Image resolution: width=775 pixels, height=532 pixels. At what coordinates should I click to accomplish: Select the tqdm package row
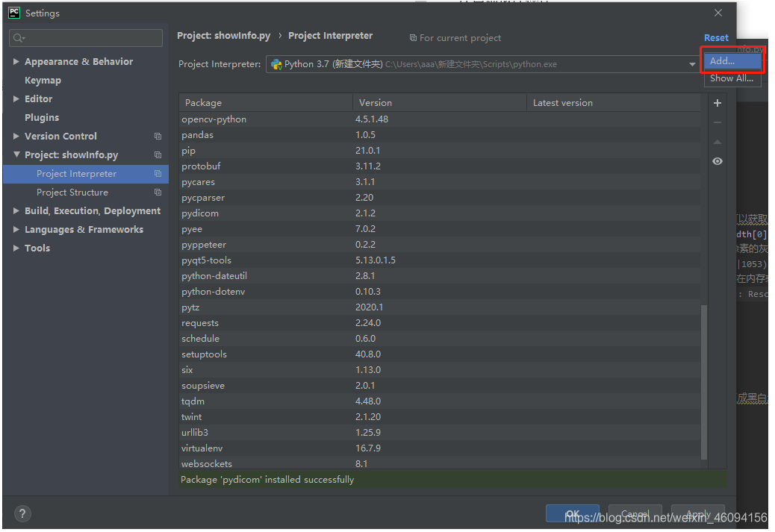(x=440, y=401)
